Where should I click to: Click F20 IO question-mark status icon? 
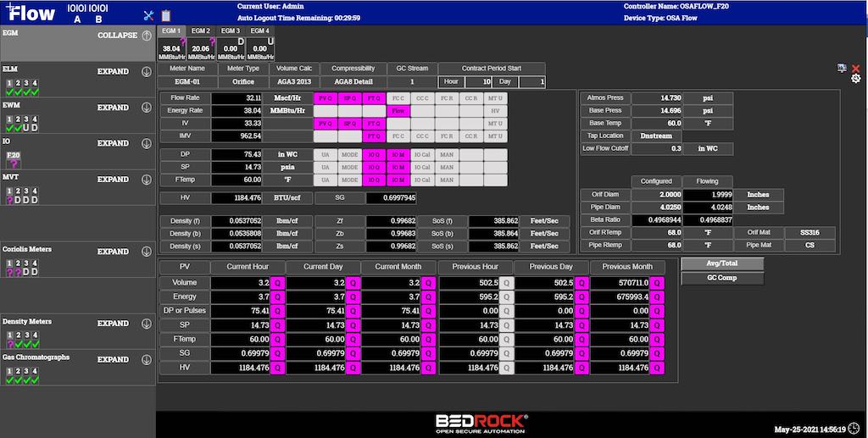14,164
